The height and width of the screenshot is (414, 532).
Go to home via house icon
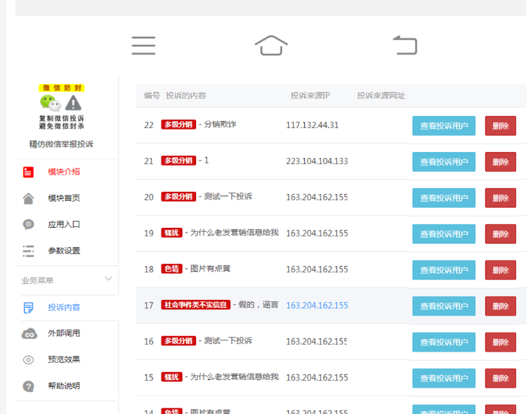[x=271, y=46]
